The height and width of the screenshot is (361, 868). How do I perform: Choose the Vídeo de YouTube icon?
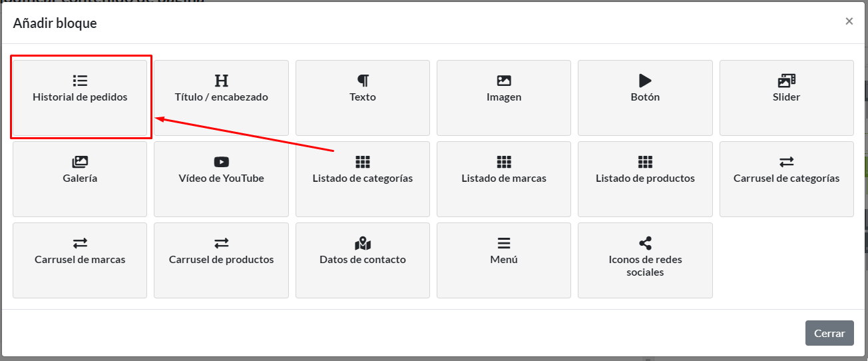[x=221, y=162]
